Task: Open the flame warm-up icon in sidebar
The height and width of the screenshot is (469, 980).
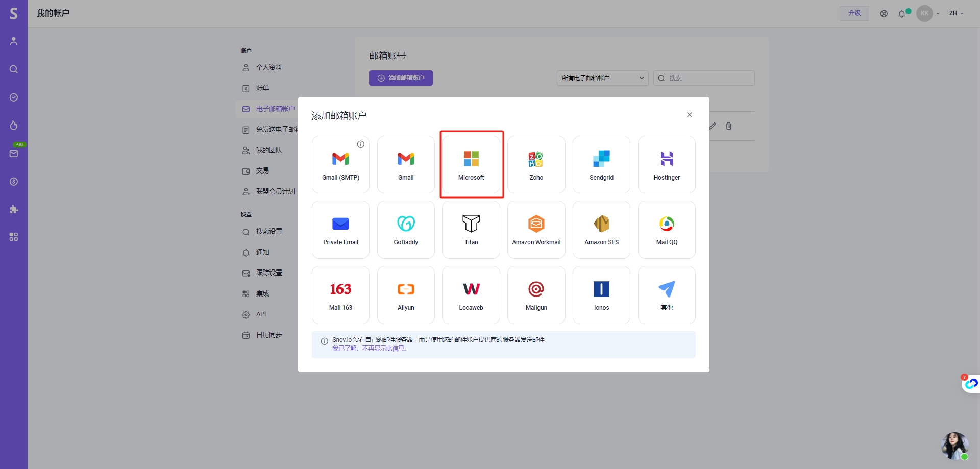Action: (14, 126)
